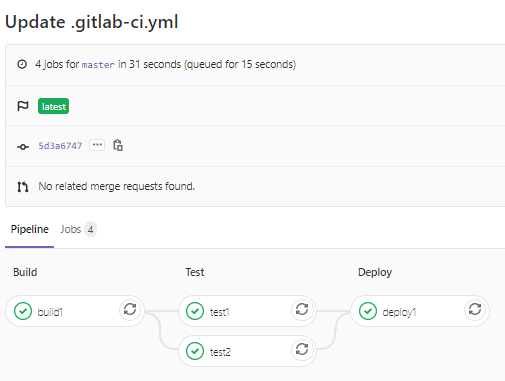The height and width of the screenshot is (381, 505).
Task: Click the build1 passed status icon
Action: pos(23,311)
